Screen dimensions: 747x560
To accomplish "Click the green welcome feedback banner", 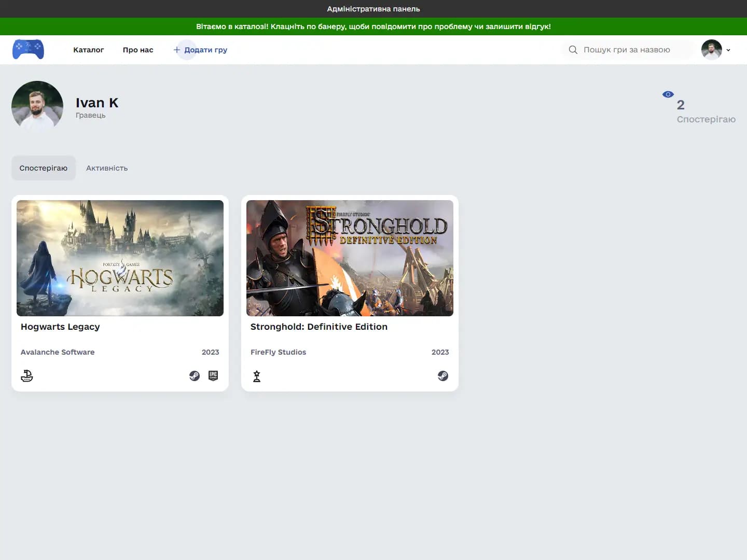I will [x=374, y=26].
